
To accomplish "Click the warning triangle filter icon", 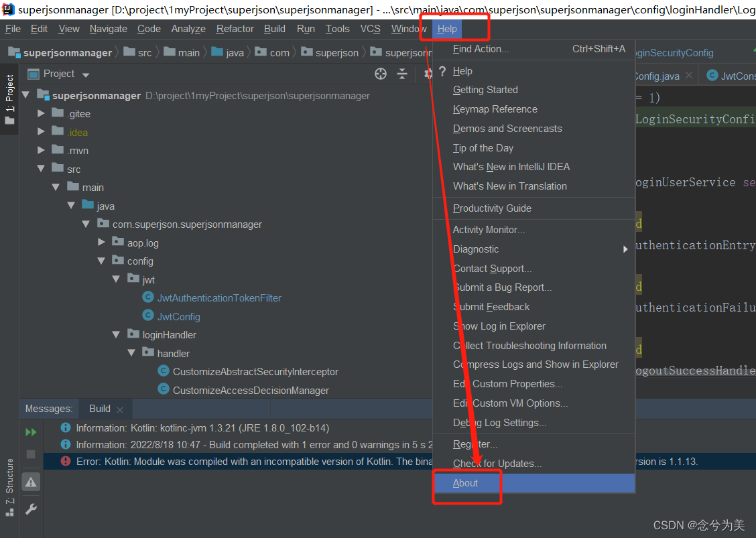I will 31,482.
